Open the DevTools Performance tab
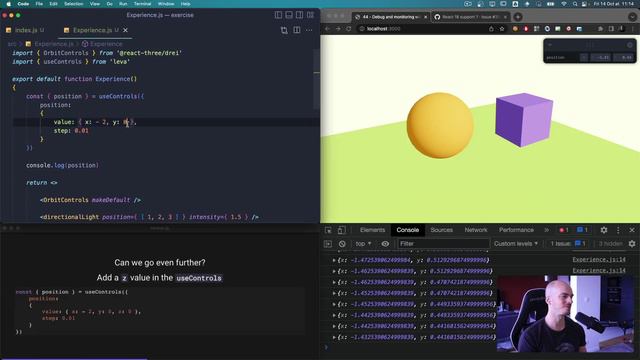The height and width of the screenshot is (360, 640). click(x=516, y=230)
